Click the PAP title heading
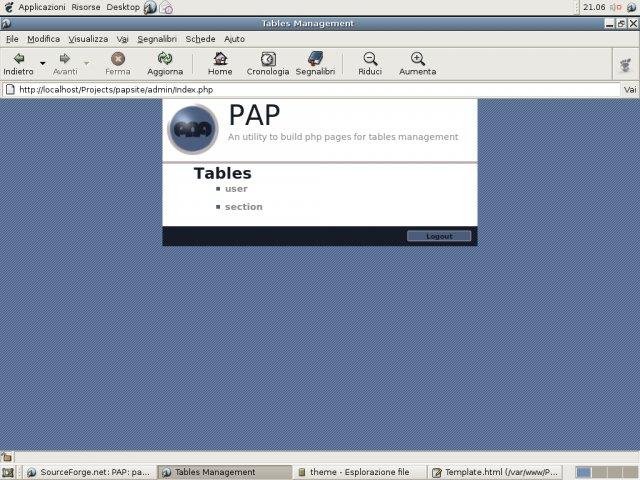This screenshot has width=640, height=480. pos(255,115)
